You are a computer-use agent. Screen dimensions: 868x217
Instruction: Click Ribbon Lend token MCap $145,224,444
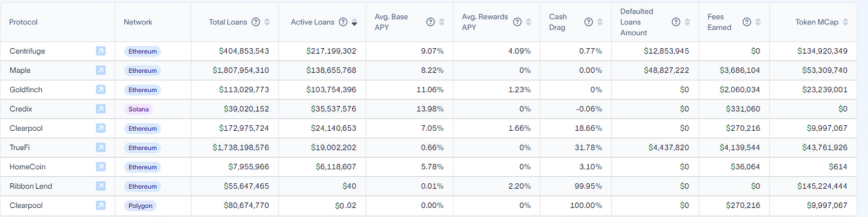pyautogui.click(x=822, y=186)
